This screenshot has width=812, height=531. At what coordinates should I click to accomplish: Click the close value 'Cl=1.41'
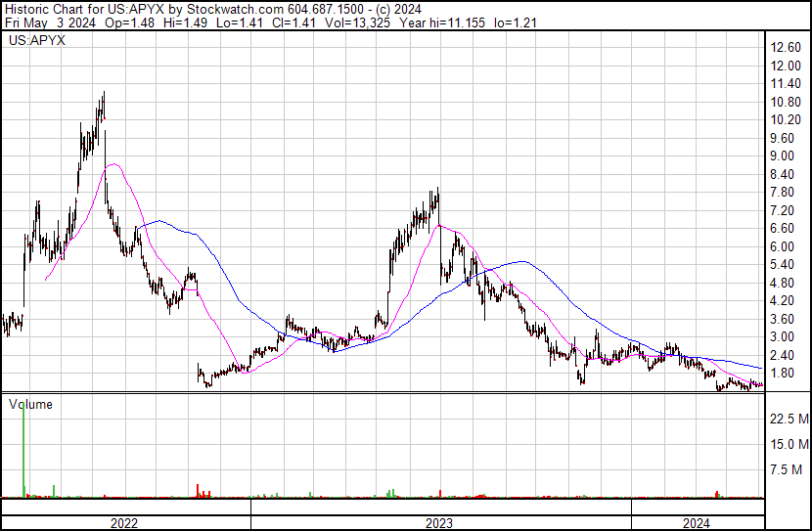293,22
